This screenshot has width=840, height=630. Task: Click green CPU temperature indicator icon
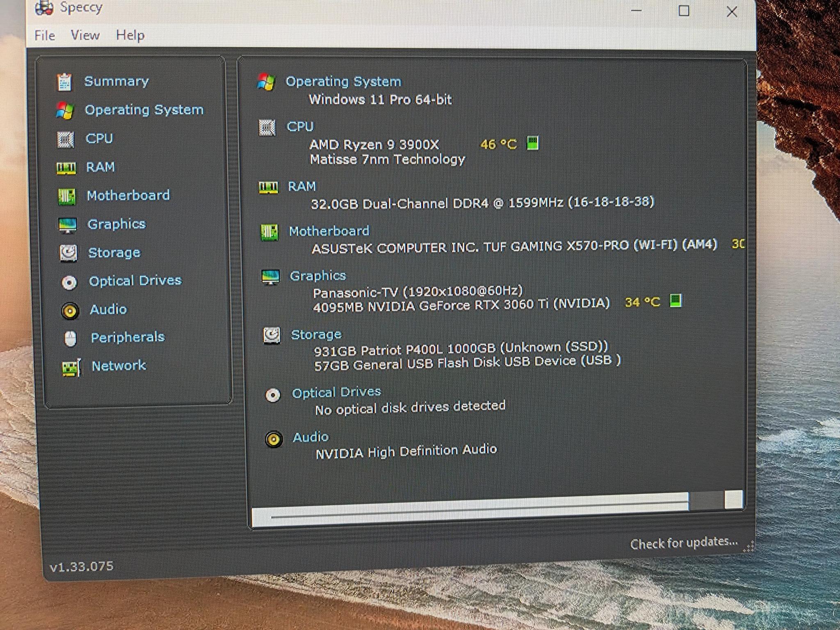[x=532, y=143]
